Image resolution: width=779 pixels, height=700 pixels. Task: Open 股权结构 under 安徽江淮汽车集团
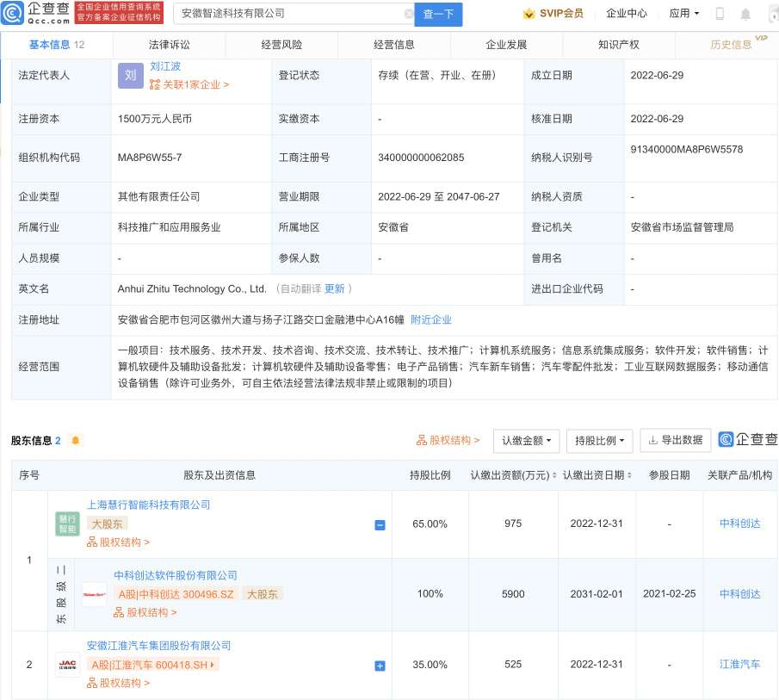118,684
